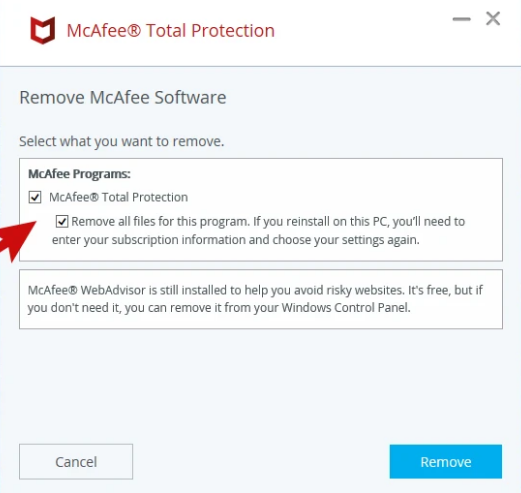The height and width of the screenshot is (493, 521).
Task: Click the McAfee® Total Protection checkbox label
Action: coord(118,197)
